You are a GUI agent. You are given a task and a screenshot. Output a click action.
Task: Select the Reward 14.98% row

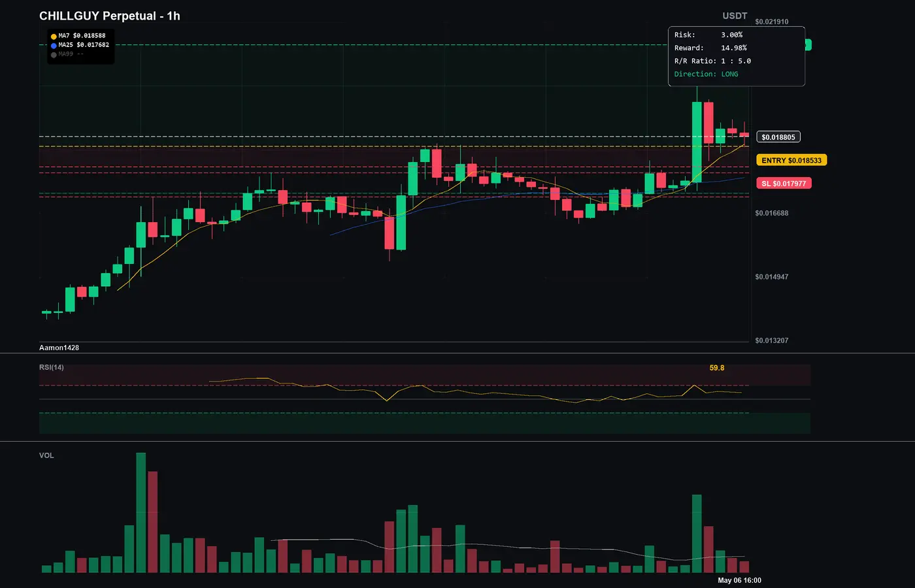click(710, 48)
